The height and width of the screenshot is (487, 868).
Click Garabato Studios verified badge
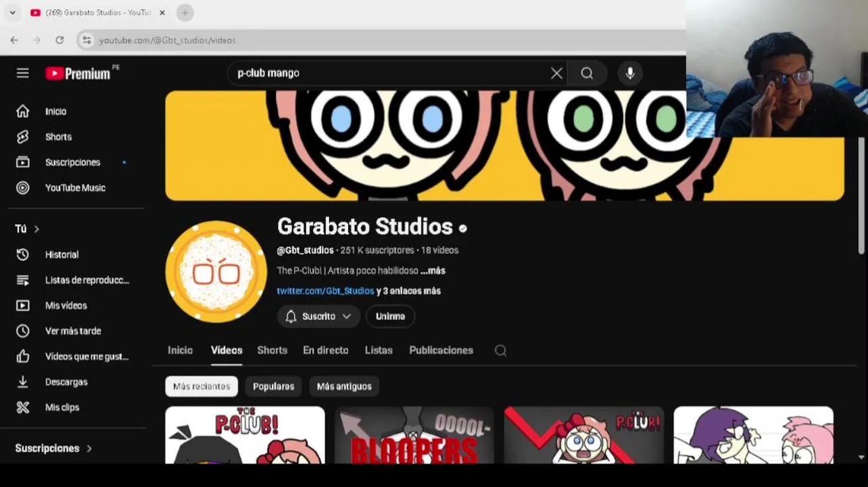point(463,228)
